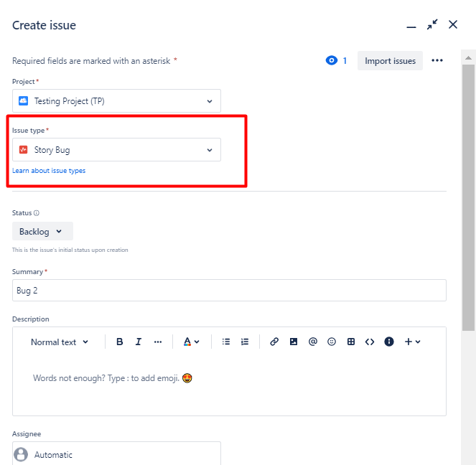Click the Automatic assignee avatar

21,454
